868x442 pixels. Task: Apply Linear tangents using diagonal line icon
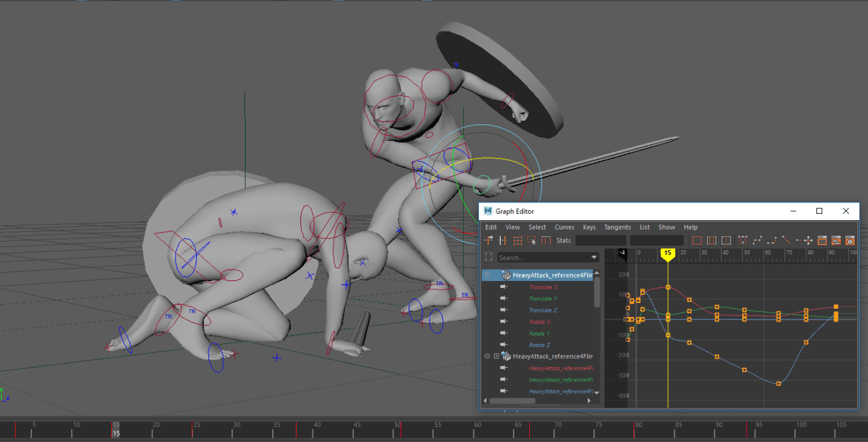(x=786, y=240)
